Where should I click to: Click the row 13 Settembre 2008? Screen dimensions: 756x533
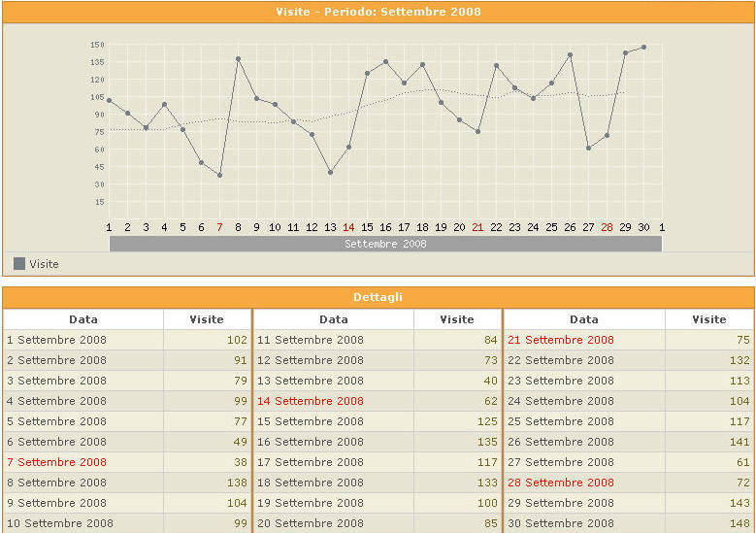378,381
